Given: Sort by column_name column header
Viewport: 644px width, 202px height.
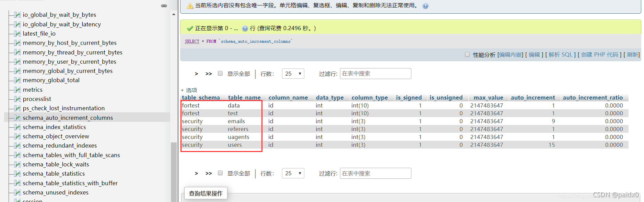Looking at the screenshot, I should (x=288, y=98).
